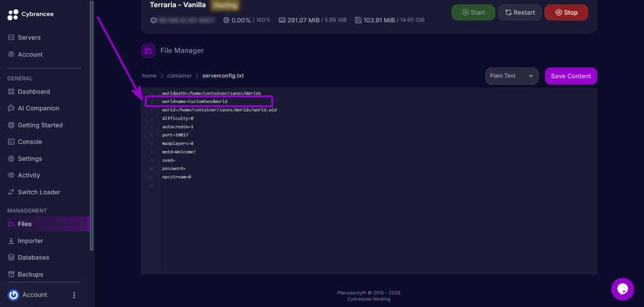
Task: Click the Cybrancee logo icon
Action: (13, 15)
